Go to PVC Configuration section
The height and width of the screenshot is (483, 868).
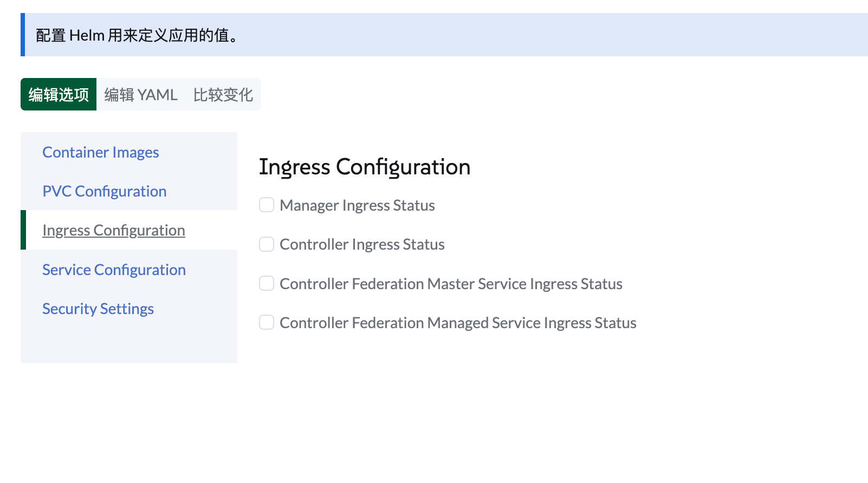coord(105,192)
